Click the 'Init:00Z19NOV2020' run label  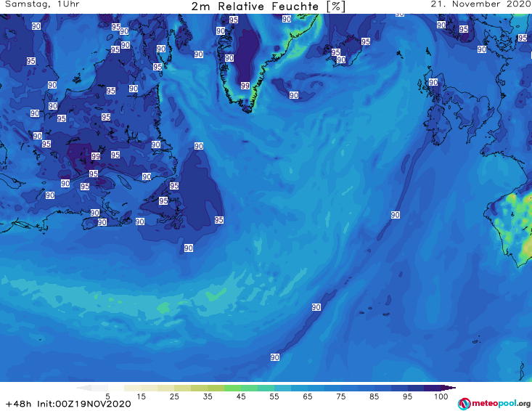tap(83, 404)
